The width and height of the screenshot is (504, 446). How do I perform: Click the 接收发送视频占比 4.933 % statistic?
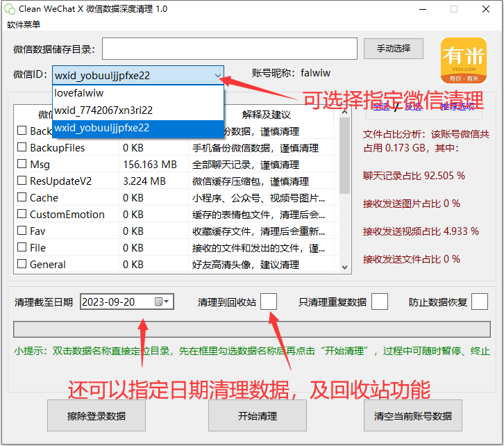click(421, 231)
